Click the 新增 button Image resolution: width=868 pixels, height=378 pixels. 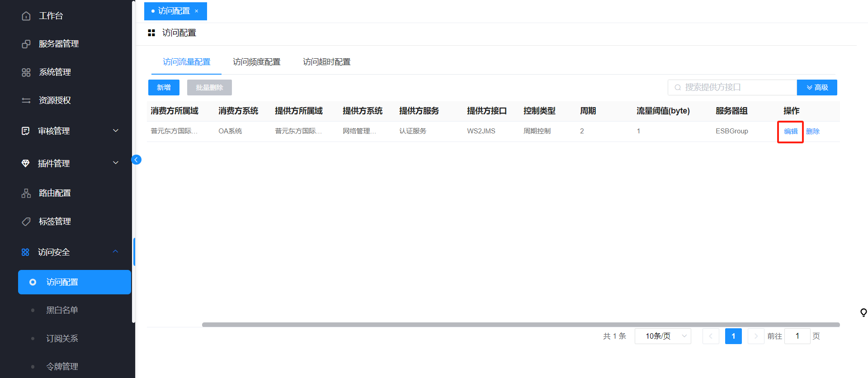[x=164, y=88]
